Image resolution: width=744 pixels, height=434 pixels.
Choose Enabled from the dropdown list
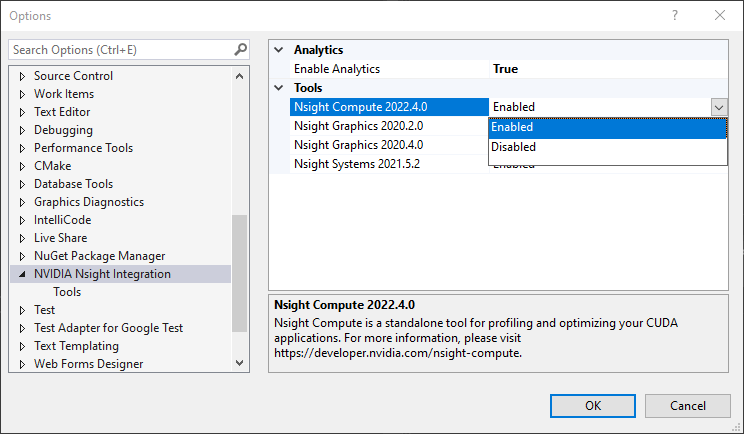tap(512, 127)
